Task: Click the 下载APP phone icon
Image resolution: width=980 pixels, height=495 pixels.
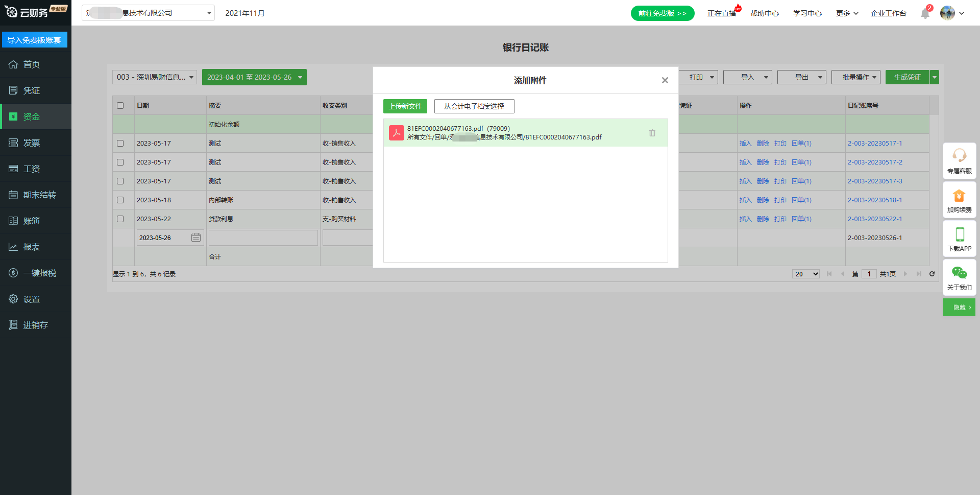Action: [960, 234]
